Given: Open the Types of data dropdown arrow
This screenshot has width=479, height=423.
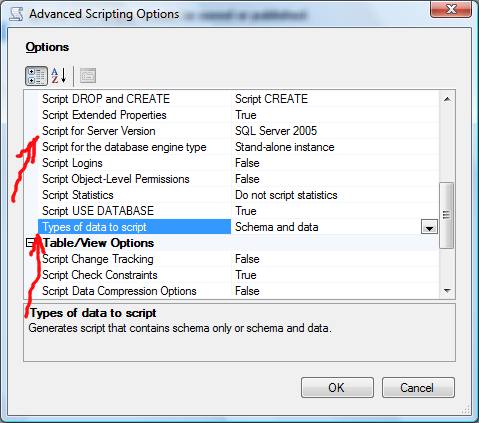Looking at the screenshot, I should [x=429, y=227].
